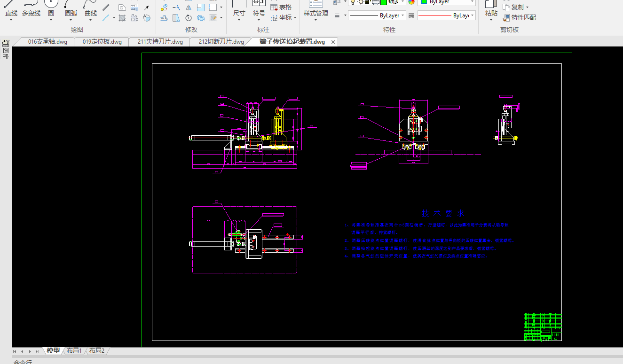
Task: Toggle the layer freeze sun icon
Action: click(360, 2)
